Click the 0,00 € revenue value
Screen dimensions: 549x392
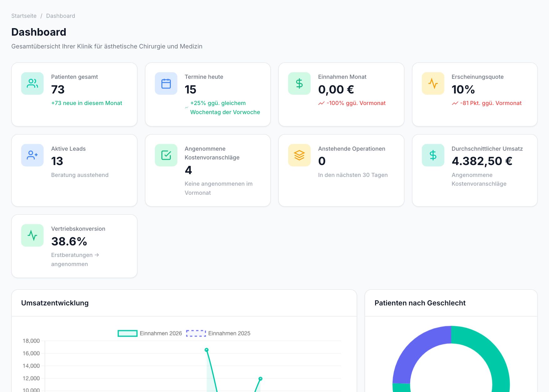click(336, 90)
